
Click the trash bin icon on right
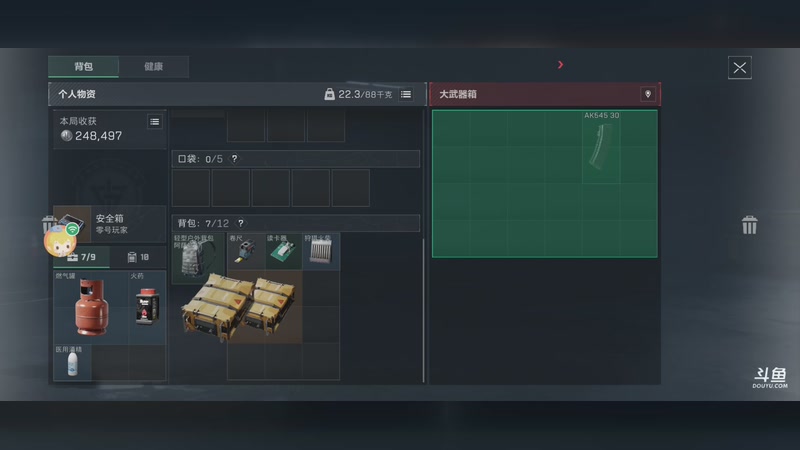click(x=749, y=225)
